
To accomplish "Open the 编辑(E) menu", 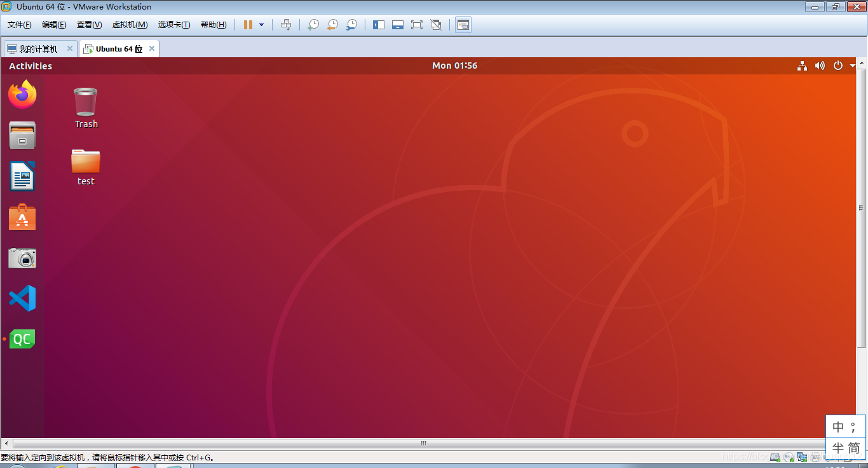I will 54,25.
